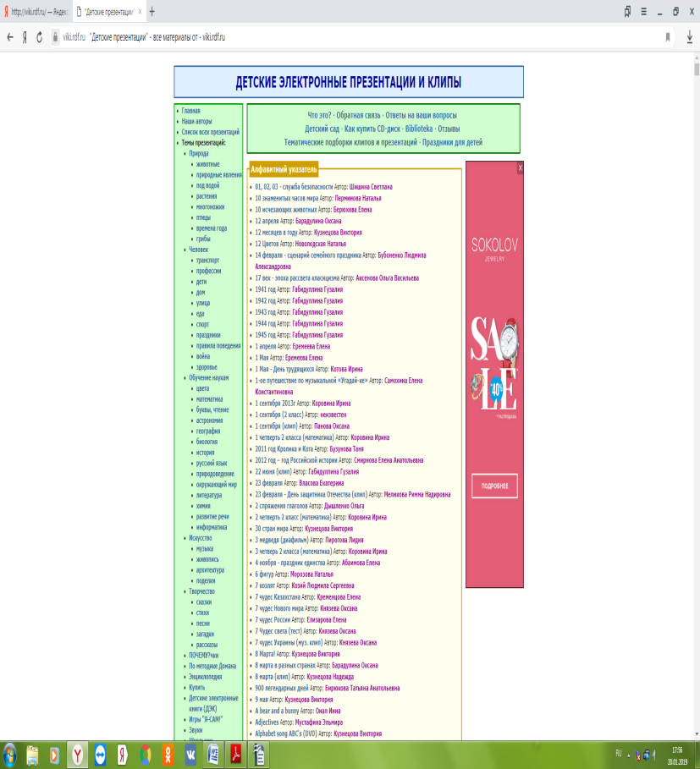Open the 'Человек' category
Screen dimensions: 700x769
(199, 250)
